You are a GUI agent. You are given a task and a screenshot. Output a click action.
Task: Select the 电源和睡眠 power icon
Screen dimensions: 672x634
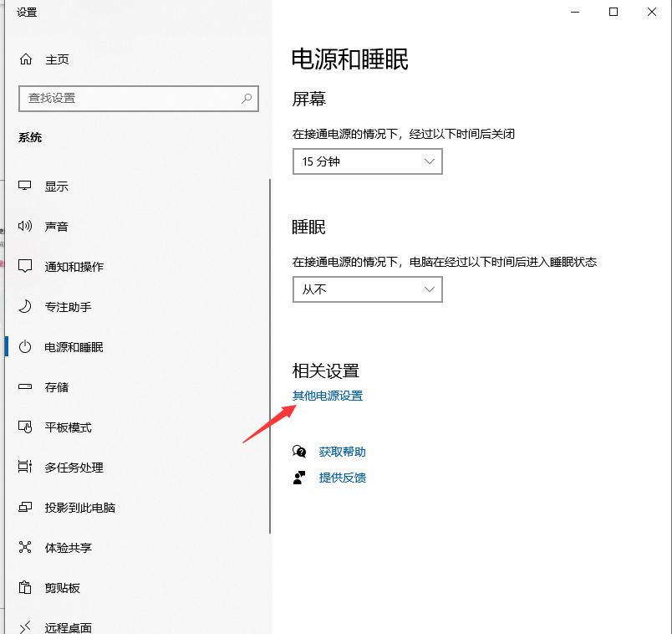24,346
